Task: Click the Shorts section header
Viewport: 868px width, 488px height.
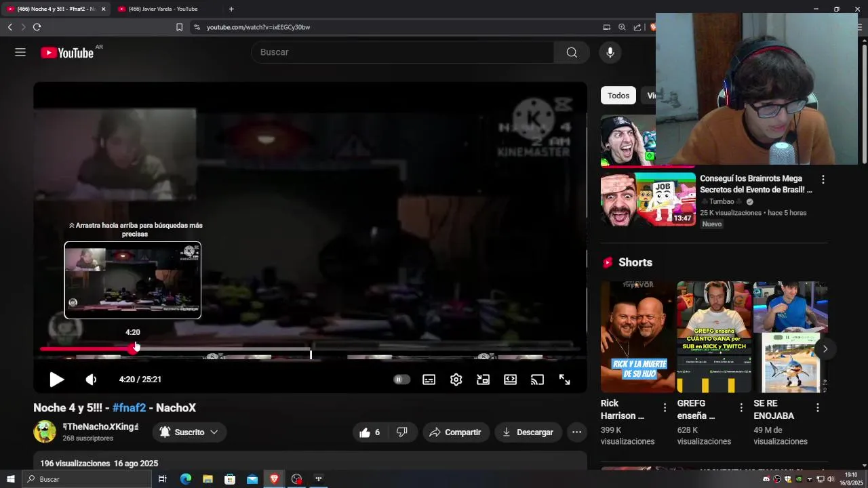Action: [x=627, y=262]
